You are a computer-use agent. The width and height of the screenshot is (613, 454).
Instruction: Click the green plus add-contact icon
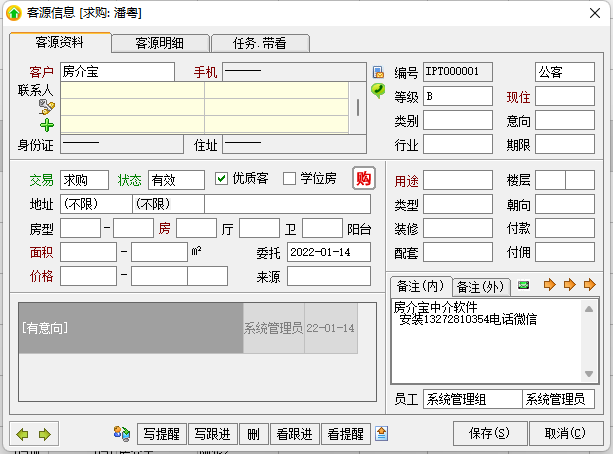[x=47, y=125]
